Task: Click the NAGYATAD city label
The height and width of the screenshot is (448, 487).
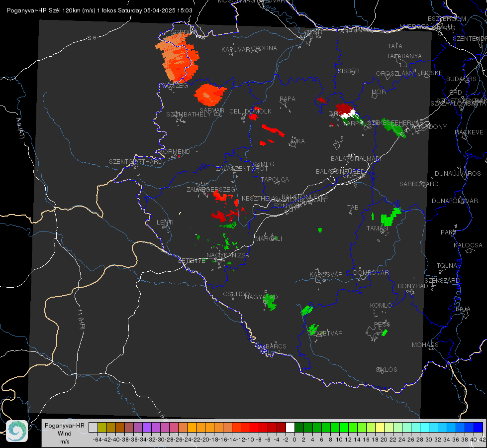Action: 261,297
